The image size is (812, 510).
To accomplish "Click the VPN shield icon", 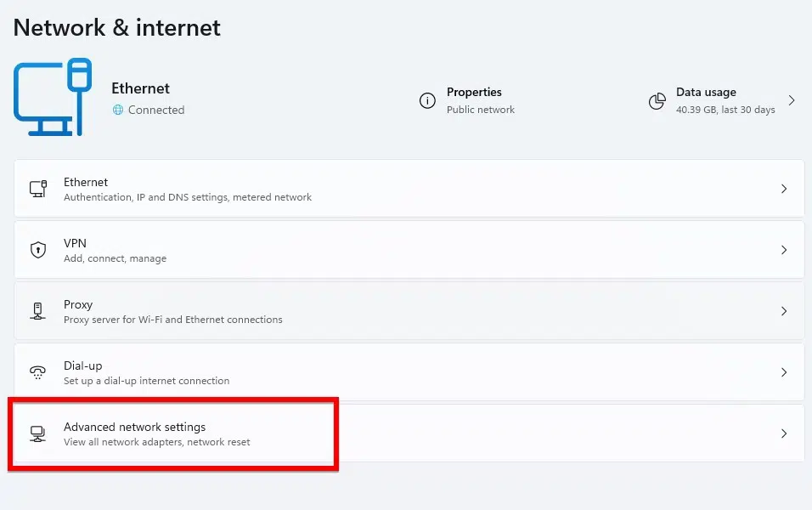I will 38,250.
